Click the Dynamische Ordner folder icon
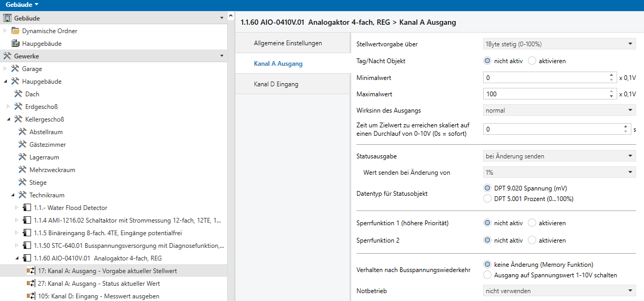Image resolution: width=644 pixels, height=301 pixels. coord(15,31)
